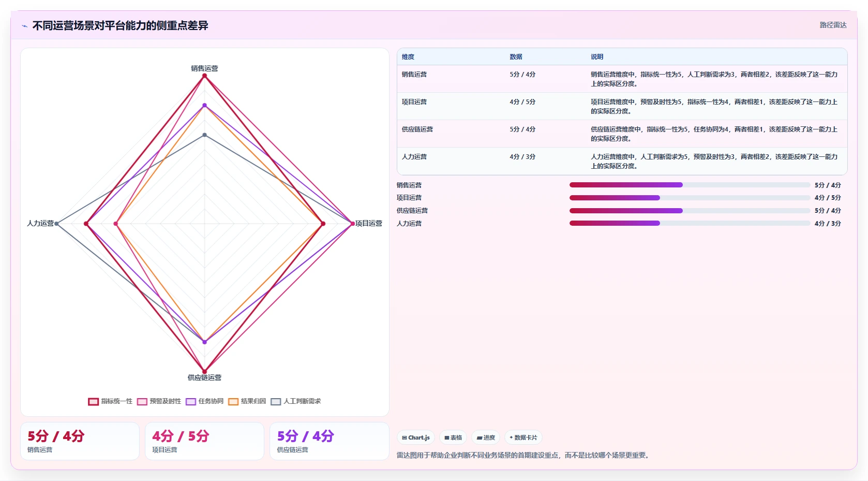This screenshot has width=868, height=481.
Task: Click the 销售运营 row description text
Action: pos(714,79)
